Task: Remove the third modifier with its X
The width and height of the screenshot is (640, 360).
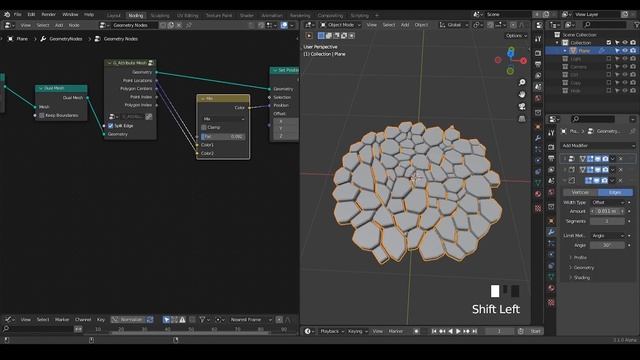Action: pos(621,180)
